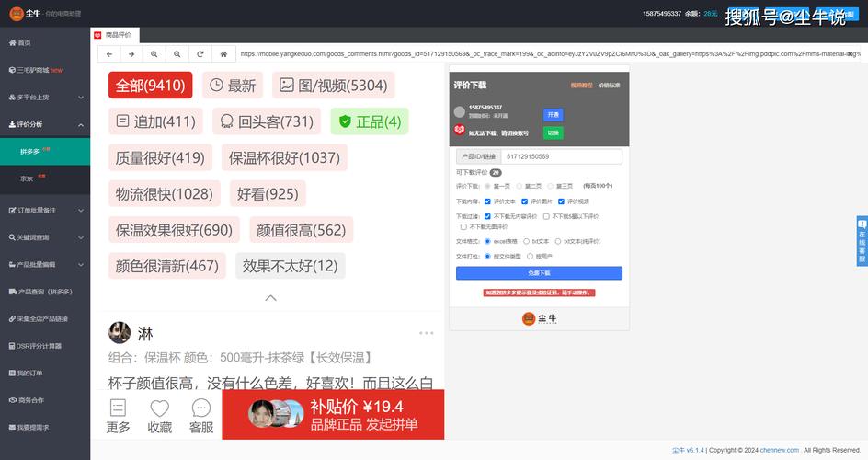Zoom in with the plus magnifier

(x=154, y=54)
